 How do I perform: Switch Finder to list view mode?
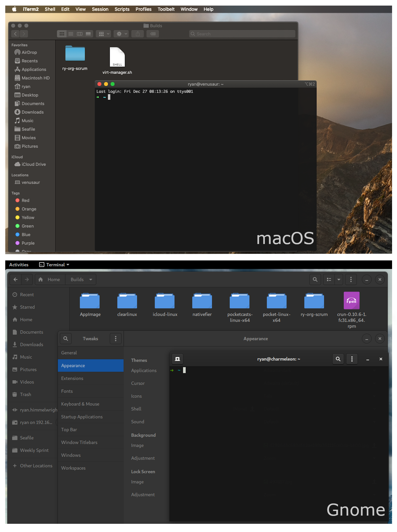pyautogui.click(x=71, y=34)
